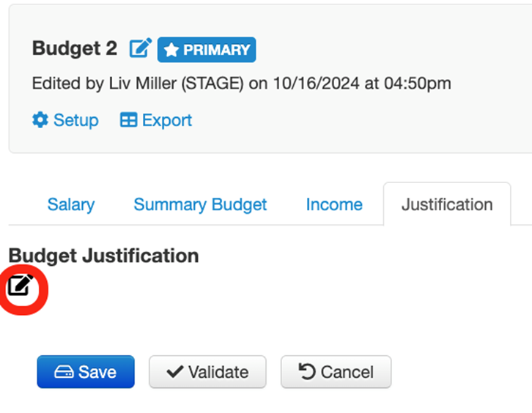The image size is (532, 413).
Task: Click the checkmark icon on Validate
Action: click(x=174, y=372)
